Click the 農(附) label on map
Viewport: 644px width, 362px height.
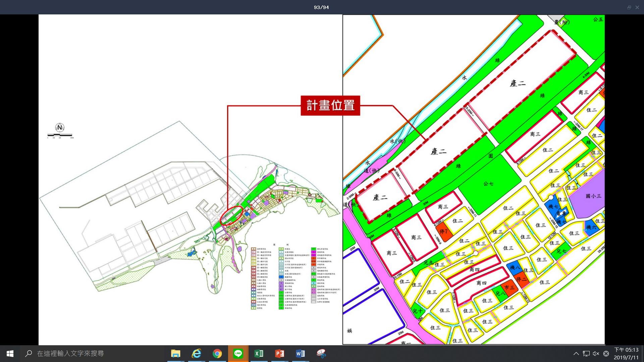pos(562,22)
